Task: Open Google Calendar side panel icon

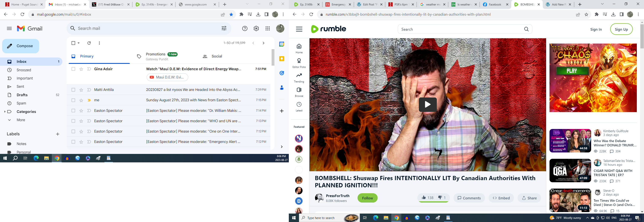Action: 282,44
